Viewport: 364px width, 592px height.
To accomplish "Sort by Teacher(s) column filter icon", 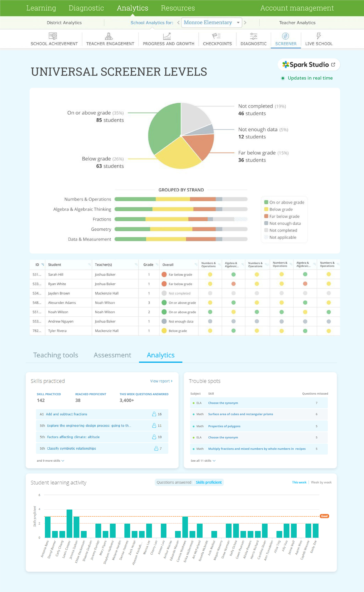I will (136, 264).
